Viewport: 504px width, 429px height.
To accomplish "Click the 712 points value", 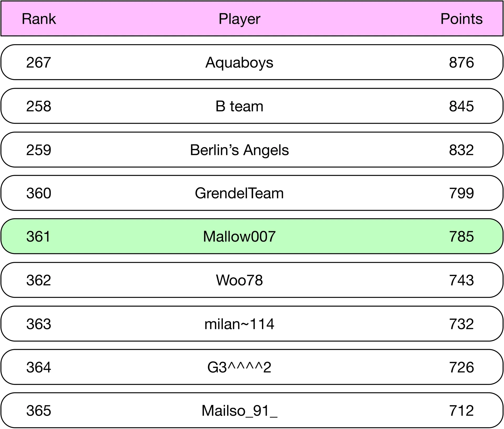I will [x=461, y=410].
